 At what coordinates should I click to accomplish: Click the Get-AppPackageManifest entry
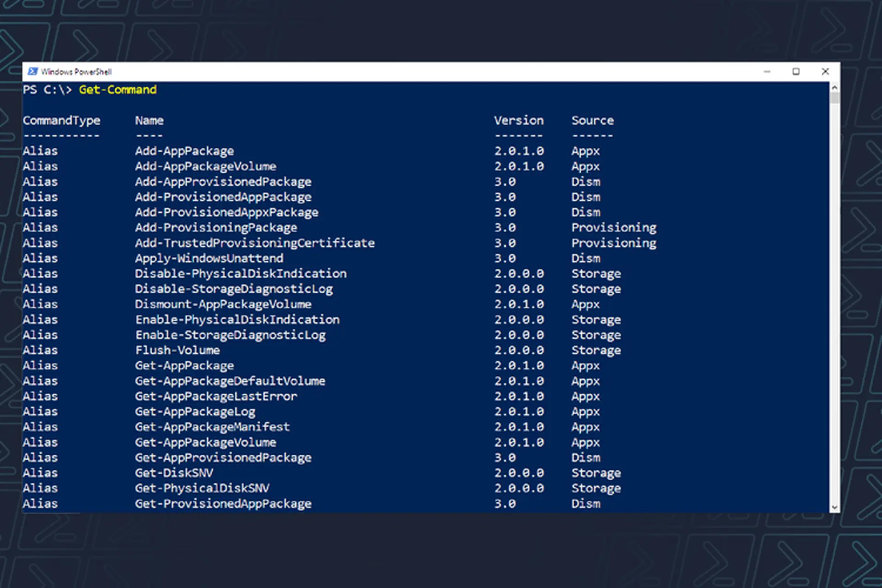[213, 427]
